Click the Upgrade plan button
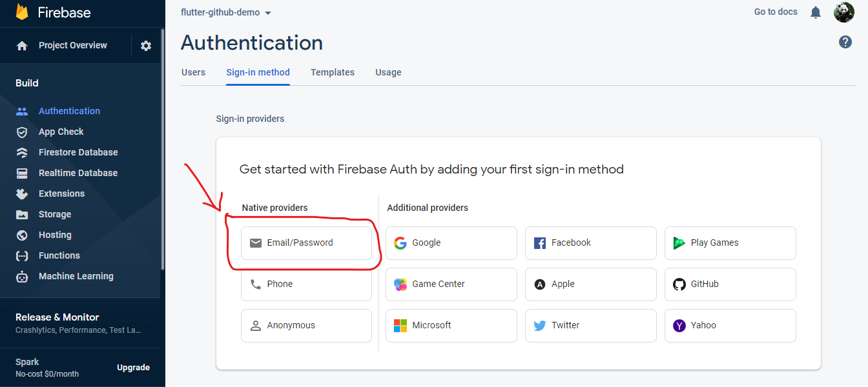The image size is (868, 387). [x=133, y=368]
